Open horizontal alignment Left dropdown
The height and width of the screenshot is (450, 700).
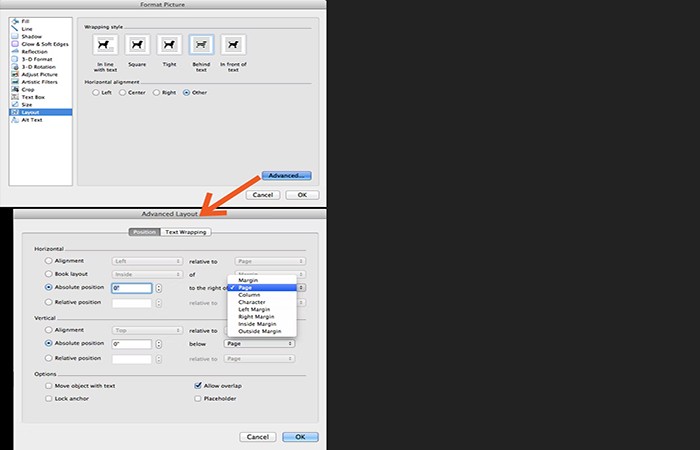point(147,261)
